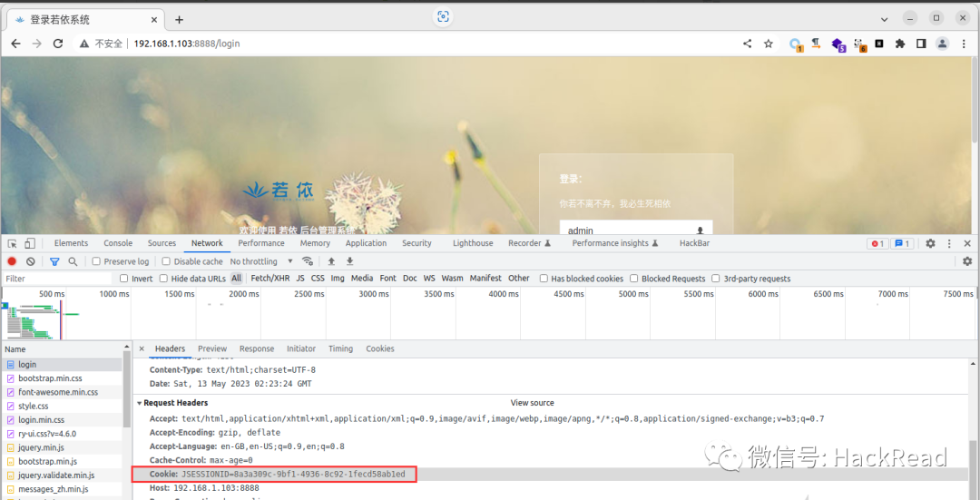Select bootstrap.min.css request
The width and height of the screenshot is (980, 500).
click(62, 378)
